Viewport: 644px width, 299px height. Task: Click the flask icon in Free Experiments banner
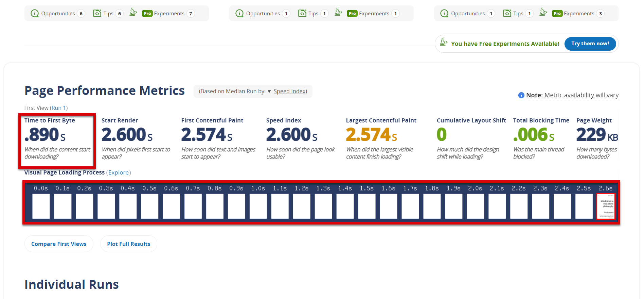coord(443,43)
